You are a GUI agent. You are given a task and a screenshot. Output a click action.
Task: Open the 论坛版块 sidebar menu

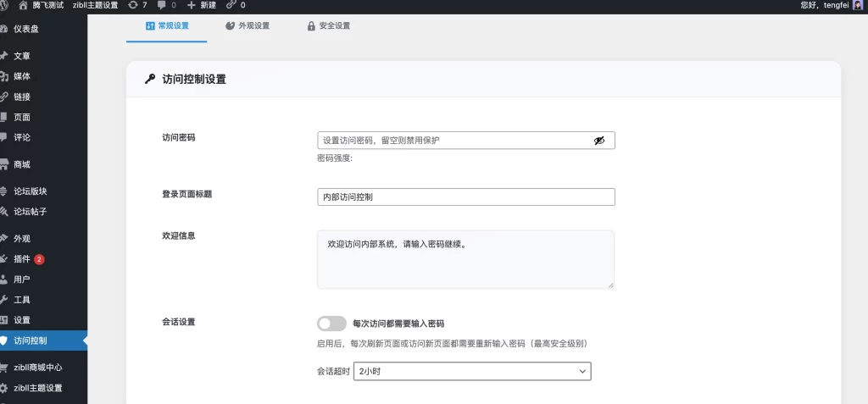(x=31, y=191)
